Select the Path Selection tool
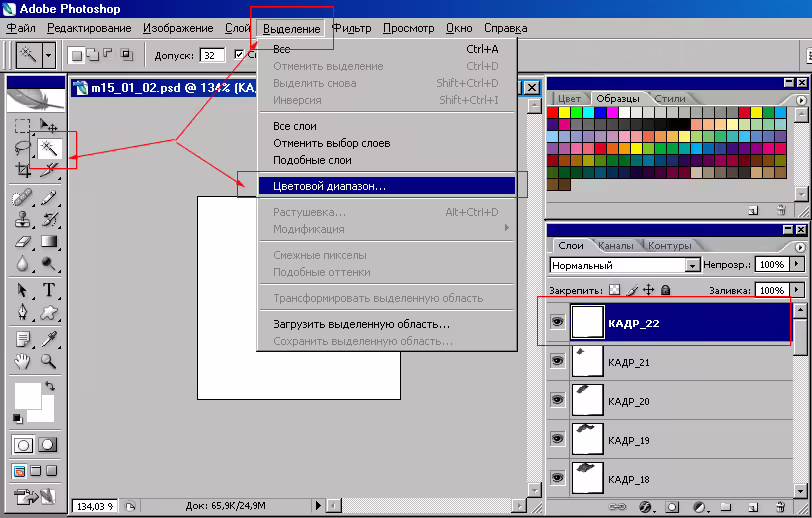Viewport: 812px width, 518px height. coord(22,290)
